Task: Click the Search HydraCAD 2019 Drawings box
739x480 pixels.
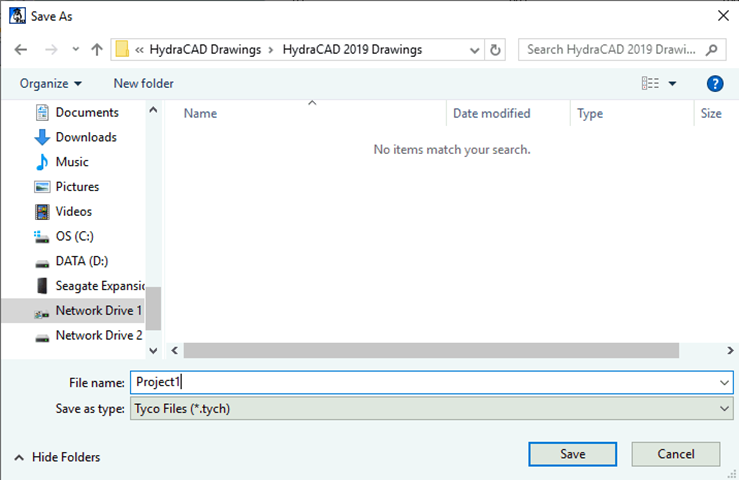Action: 622,50
